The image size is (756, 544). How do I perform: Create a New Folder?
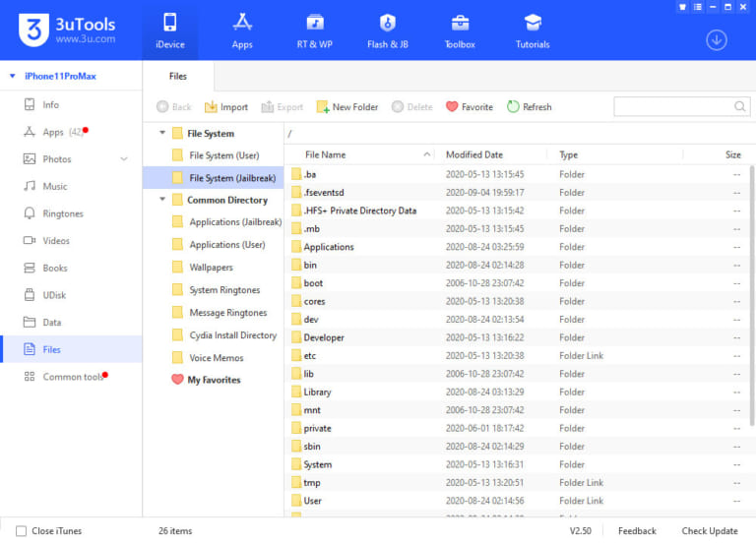click(347, 107)
